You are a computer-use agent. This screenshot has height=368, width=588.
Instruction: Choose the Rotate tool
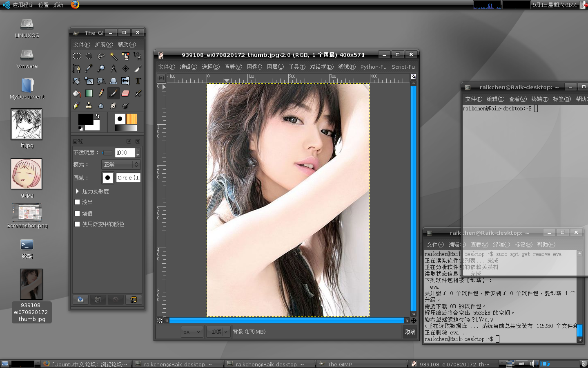[77, 81]
